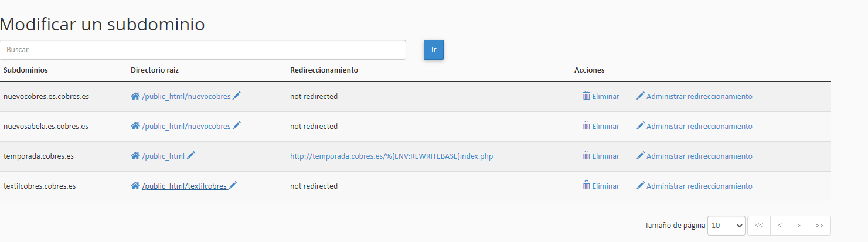868x242 pixels.
Task: Jump to last page with >> button
Action: click(819, 226)
